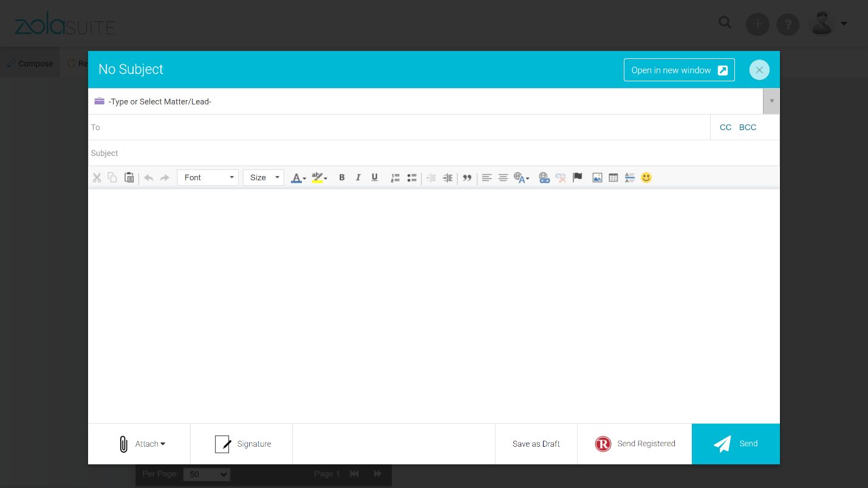
Task: Add BCC recipients
Action: pyautogui.click(x=748, y=127)
